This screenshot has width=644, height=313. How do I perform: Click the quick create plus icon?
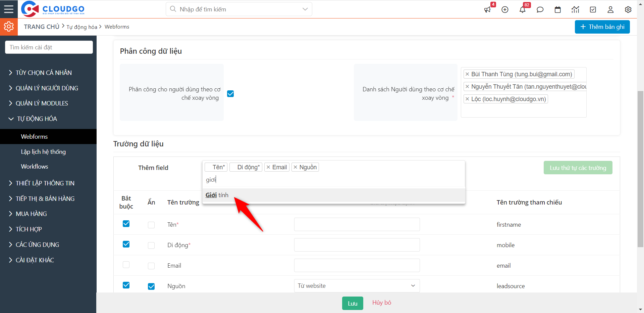[505, 10]
